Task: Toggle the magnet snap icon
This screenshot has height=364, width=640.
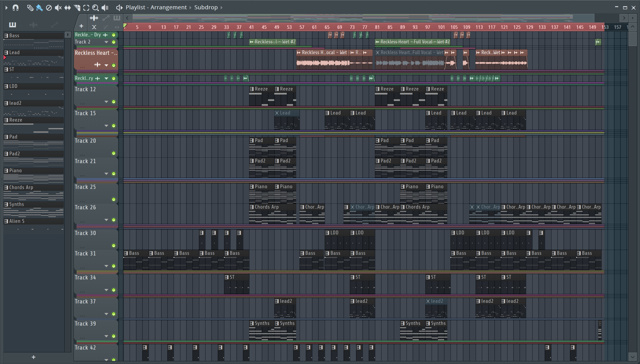Action: pos(16,8)
